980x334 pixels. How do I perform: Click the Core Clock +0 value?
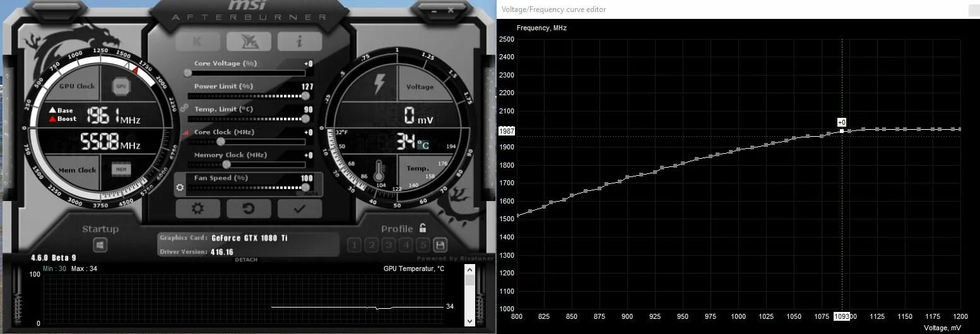tap(309, 132)
